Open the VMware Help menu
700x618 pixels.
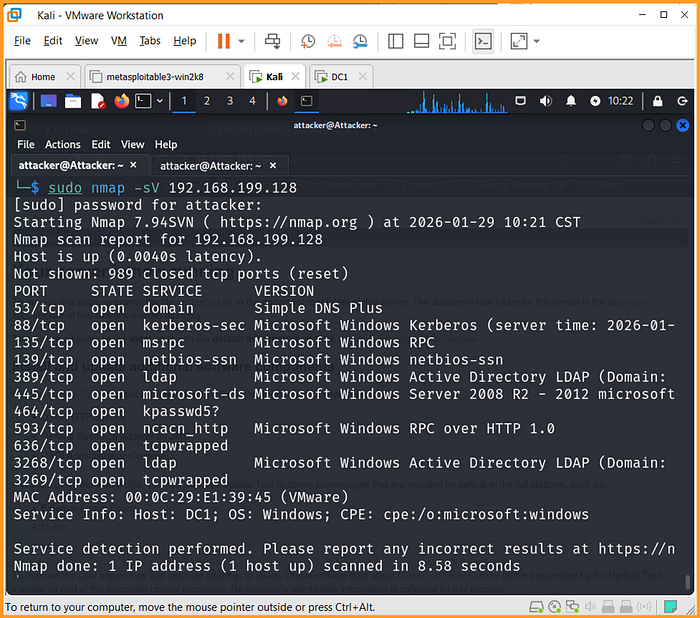[184, 41]
